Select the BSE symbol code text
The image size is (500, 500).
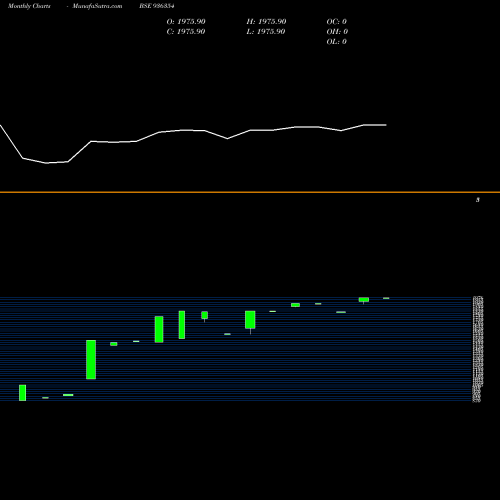(x=157, y=6)
